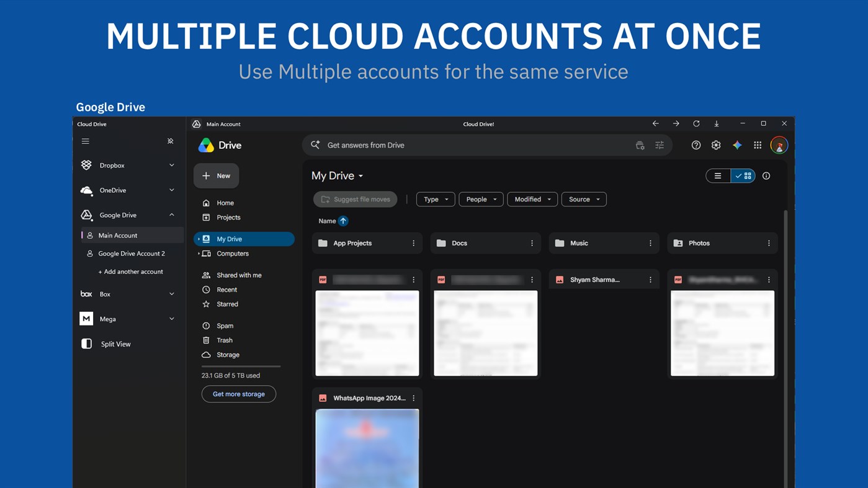Open the Source filter dropdown
The height and width of the screenshot is (488, 868).
pos(584,199)
